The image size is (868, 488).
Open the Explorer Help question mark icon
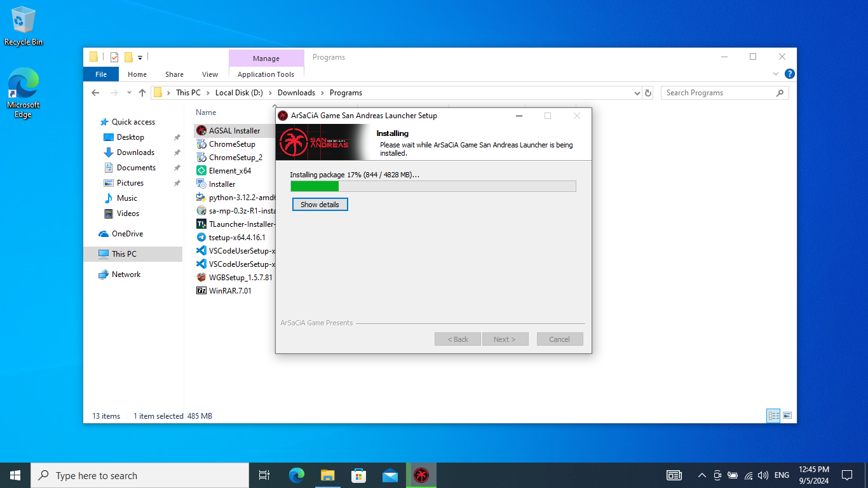pyautogui.click(x=789, y=74)
